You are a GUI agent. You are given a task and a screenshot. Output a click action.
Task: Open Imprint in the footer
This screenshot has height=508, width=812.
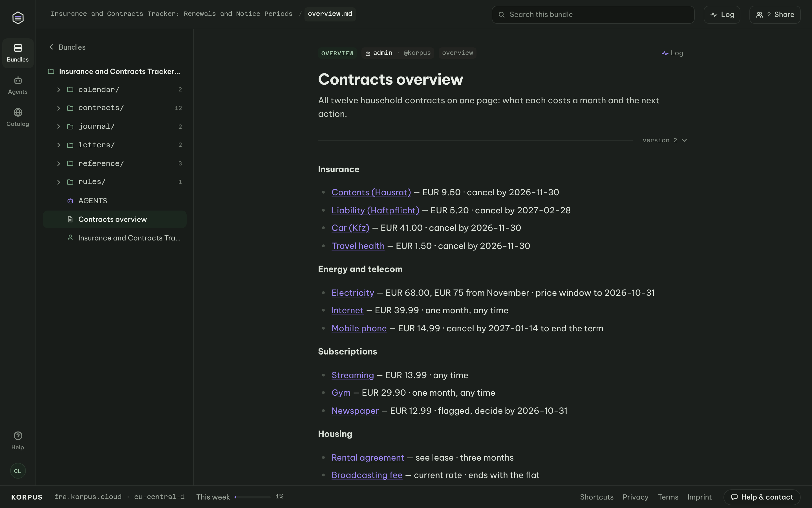point(699,497)
